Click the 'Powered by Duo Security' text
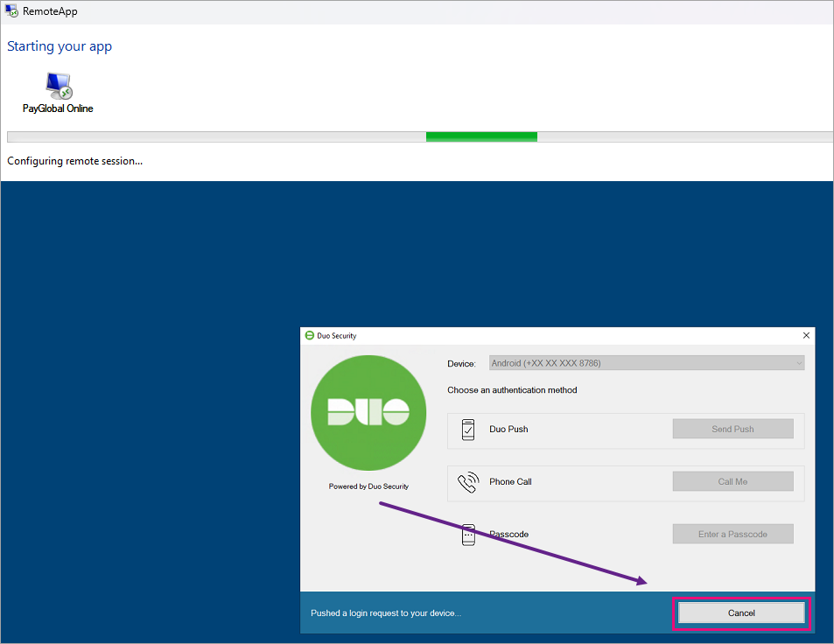The image size is (834, 644). (368, 486)
